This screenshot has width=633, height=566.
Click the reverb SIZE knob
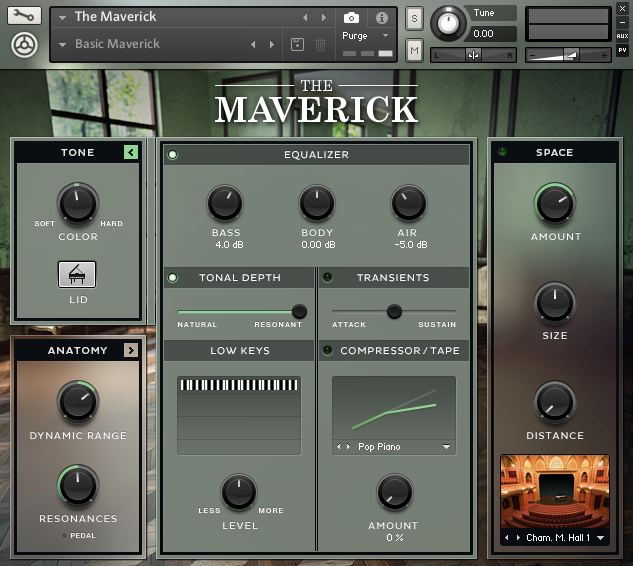(x=555, y=303)
